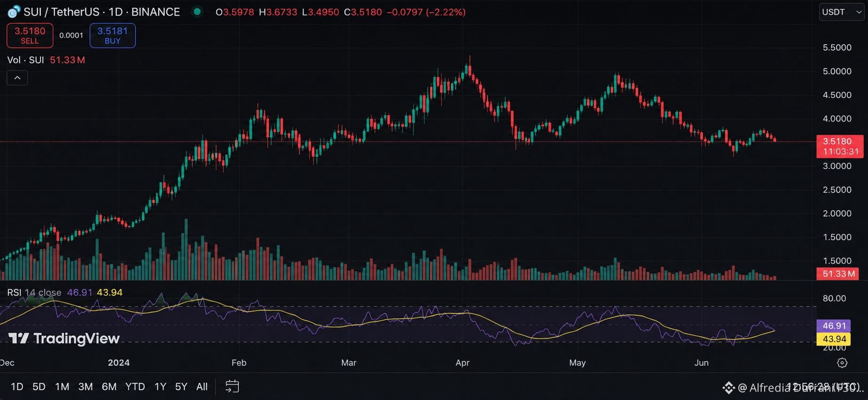Viewport: 868px width, 400px height.
Task: Click the Mar label on time axis
Action: click(x=349, y=363)
